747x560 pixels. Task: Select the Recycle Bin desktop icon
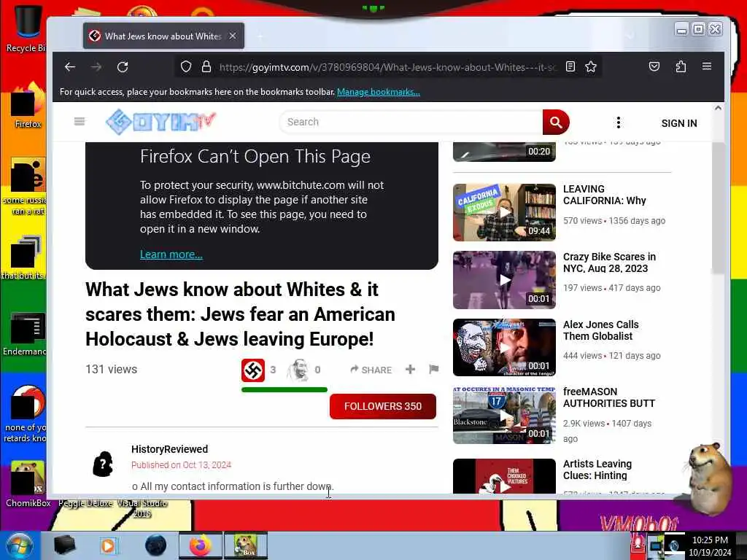pyautogui.click(x=26, y=28)
